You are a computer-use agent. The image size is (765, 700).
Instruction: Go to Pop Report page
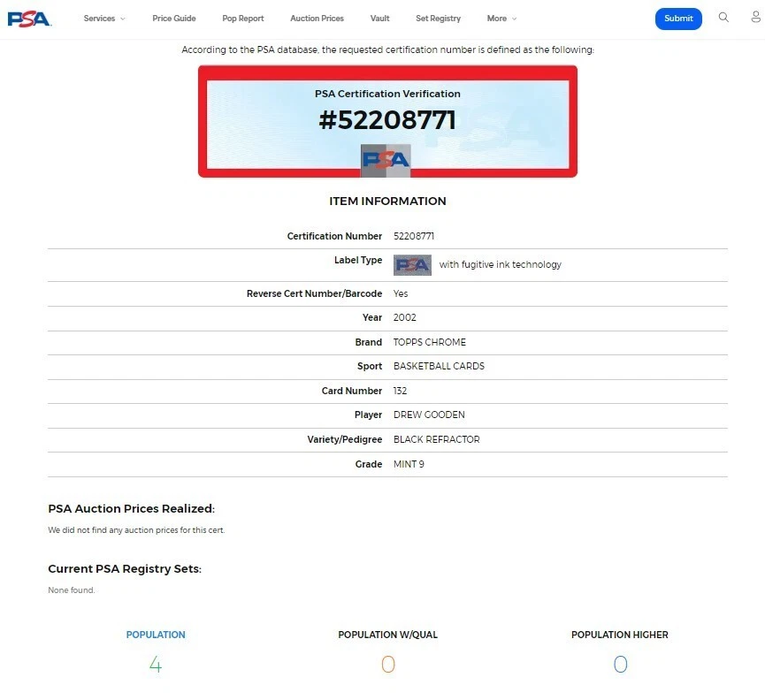[x=243, y=19]
